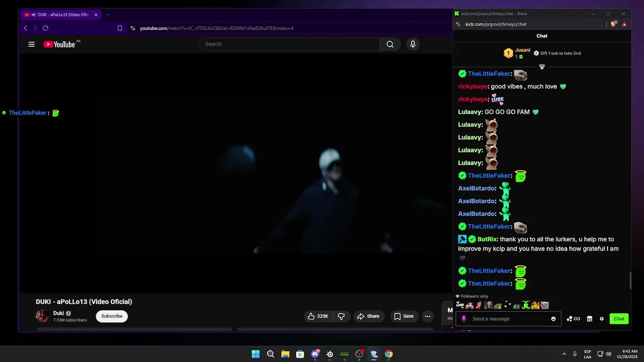
Task: Open Microsoft Store from taskbar
Action: click(x=300, y=354)
